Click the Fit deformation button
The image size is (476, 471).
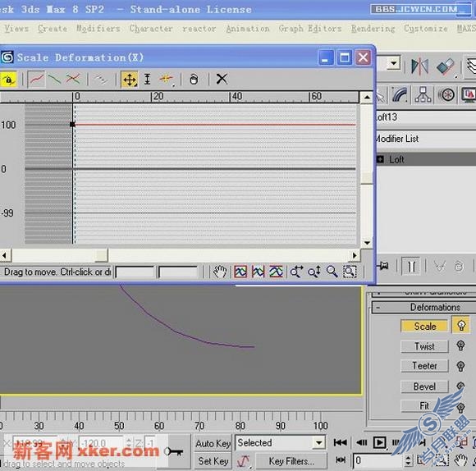424,405
